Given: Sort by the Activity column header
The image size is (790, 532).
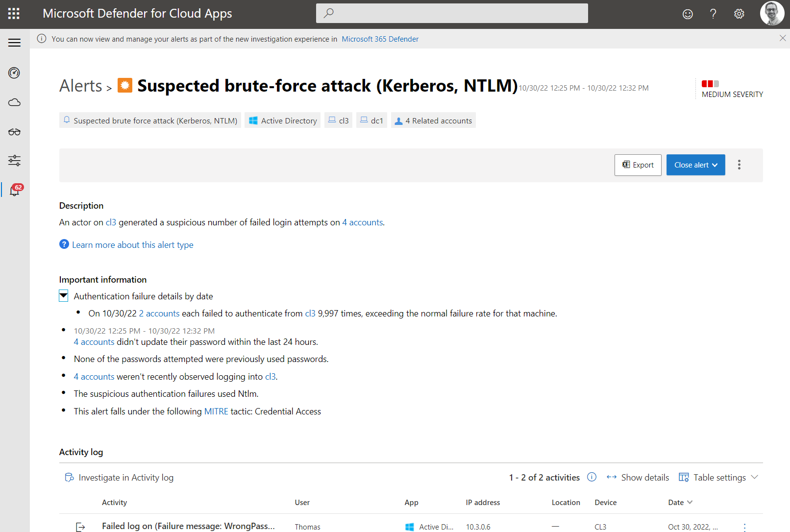Looking at the screenshot, I should [115, 503].
